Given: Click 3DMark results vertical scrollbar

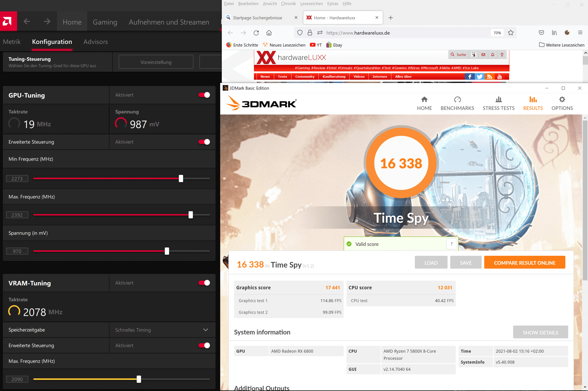Looking at the screenshot, I should [x=585, y=201].
